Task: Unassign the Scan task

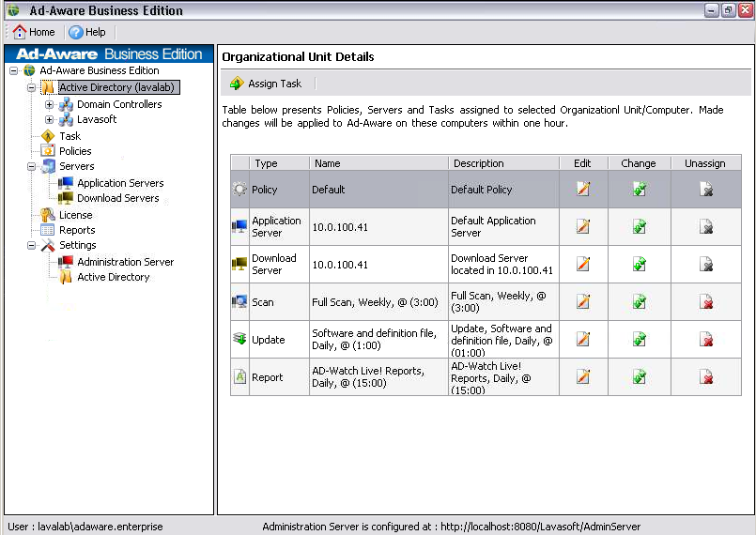Action: tap(706, 301)
